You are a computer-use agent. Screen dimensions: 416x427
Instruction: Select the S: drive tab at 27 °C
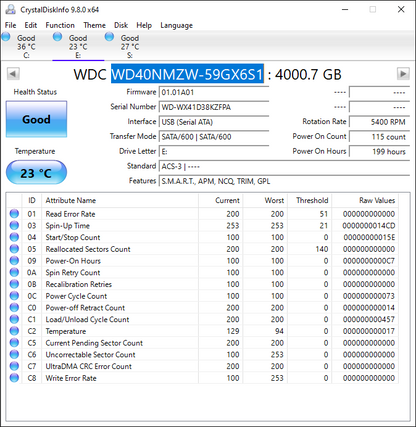tap(130, 46)
